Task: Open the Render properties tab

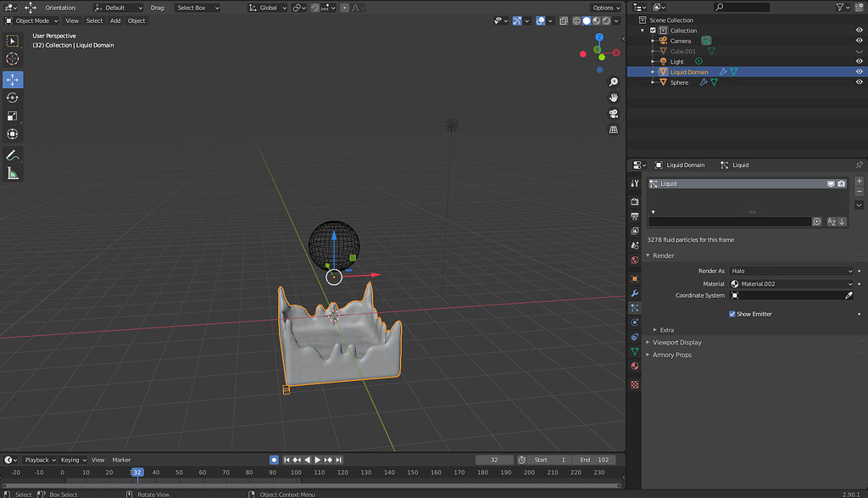Action: click(x=635, y=202)
